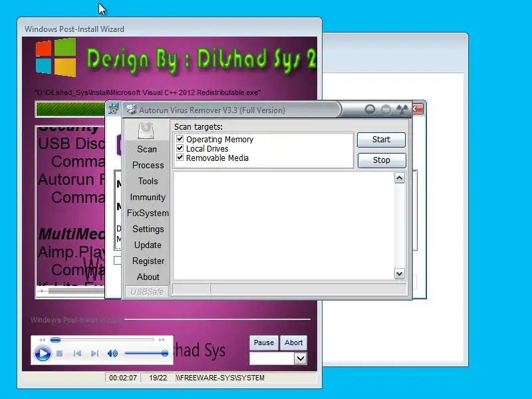Click the scan results scroll-down arrow
Image resolution: width=532 pixels, height=399 pixels.
pos(400,273)
